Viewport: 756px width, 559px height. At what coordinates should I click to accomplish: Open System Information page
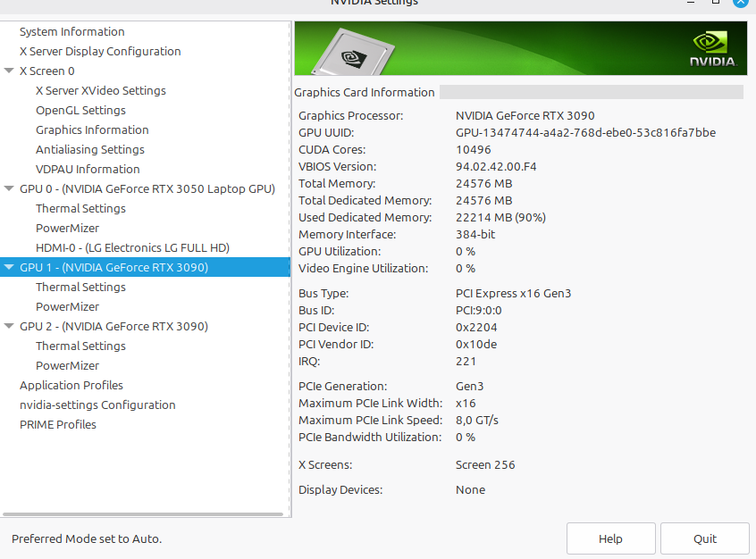click(71, 32)
